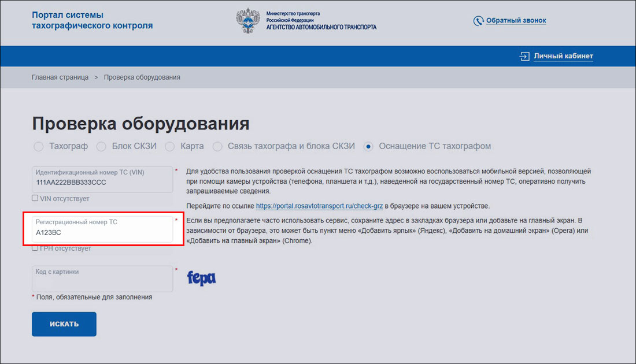Open the Обратный звонок link
This screenshot has height=364, width=636.
[x=516, y=20]
